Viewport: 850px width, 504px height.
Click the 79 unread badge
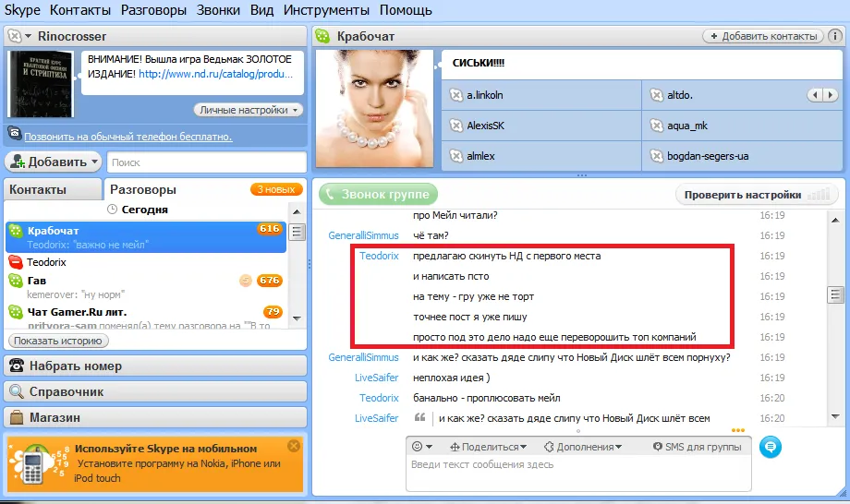(273, 312)
